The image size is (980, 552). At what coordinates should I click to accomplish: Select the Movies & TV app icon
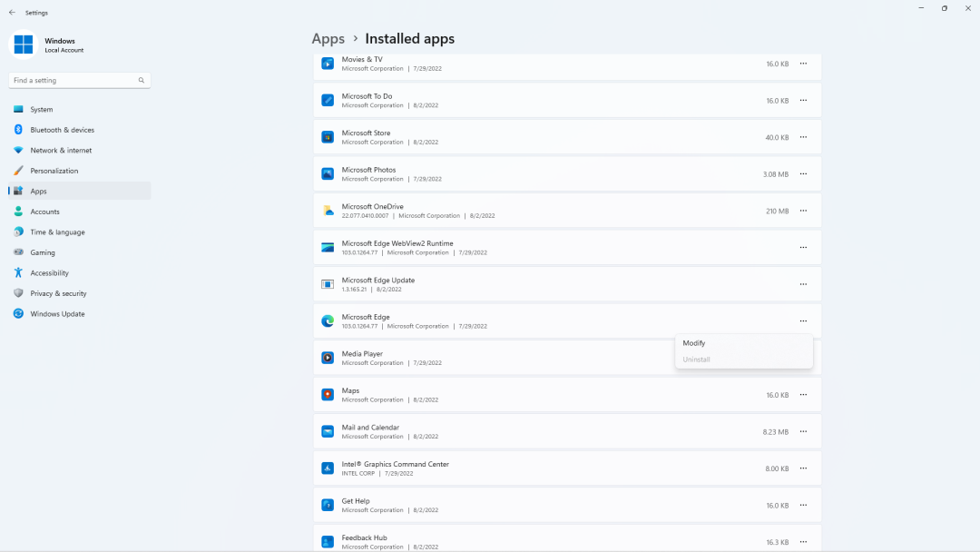pyautogui.click(x=327, y=64)
